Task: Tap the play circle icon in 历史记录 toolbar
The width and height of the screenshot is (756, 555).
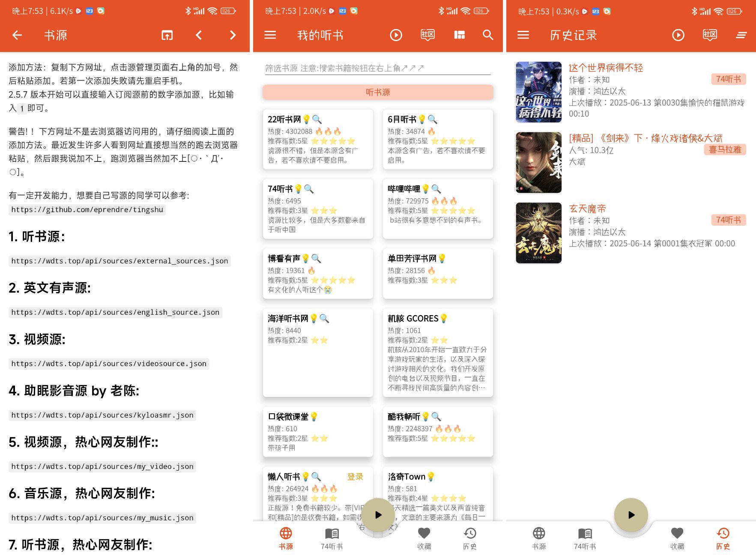Action: [678, 35]
